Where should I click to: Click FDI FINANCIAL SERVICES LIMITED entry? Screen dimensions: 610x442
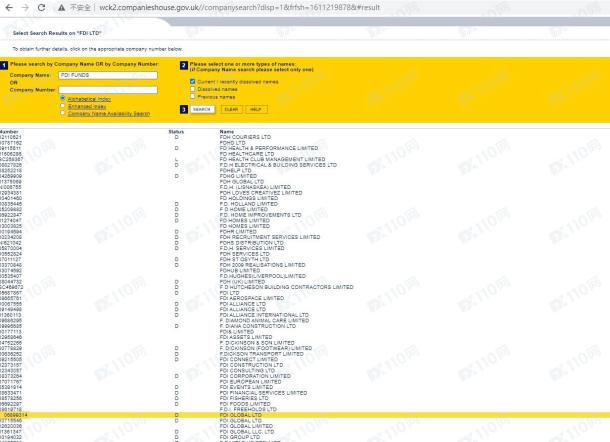click(263, 393)
